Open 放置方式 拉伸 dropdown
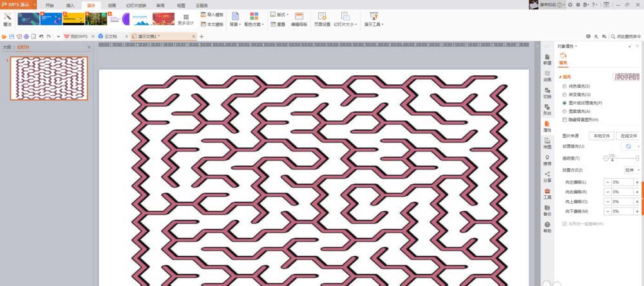 coord(632,170)
